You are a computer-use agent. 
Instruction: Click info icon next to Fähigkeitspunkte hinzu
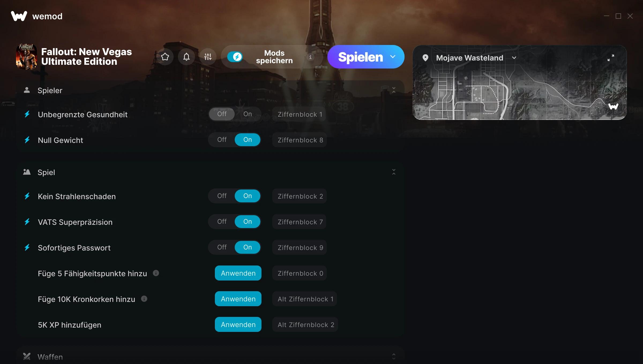(x=156, y=273)
